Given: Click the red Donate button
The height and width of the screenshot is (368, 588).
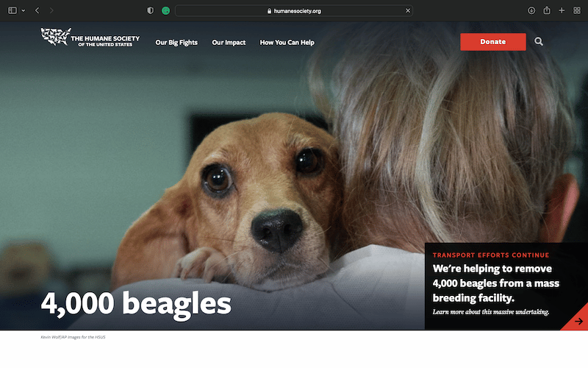Looking at the screenshot, I should click(492, 42).
